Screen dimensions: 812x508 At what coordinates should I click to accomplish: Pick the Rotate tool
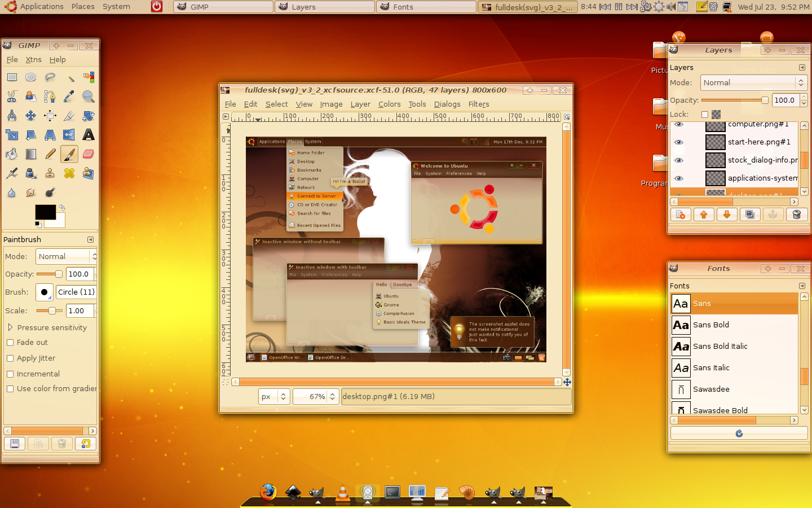[x=89, y=116]
